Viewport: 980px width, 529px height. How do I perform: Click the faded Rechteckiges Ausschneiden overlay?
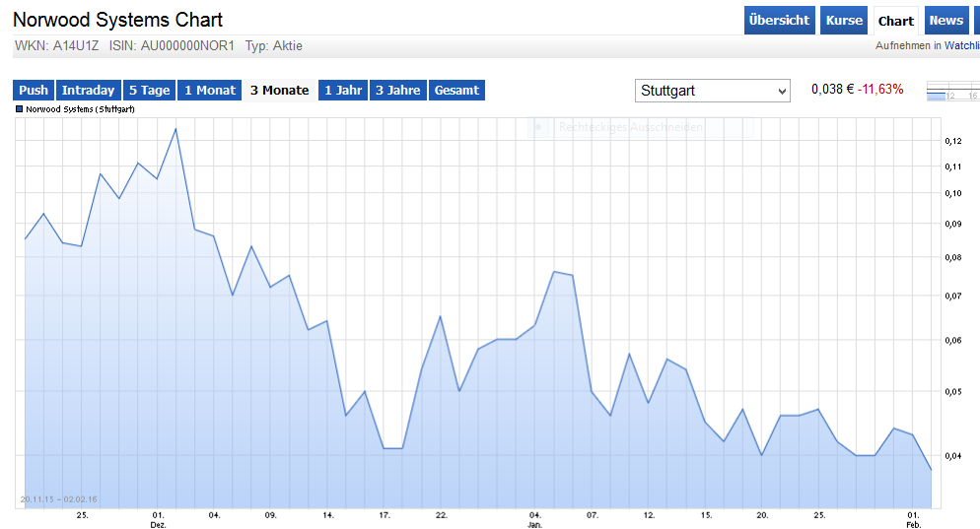point(631,127)
